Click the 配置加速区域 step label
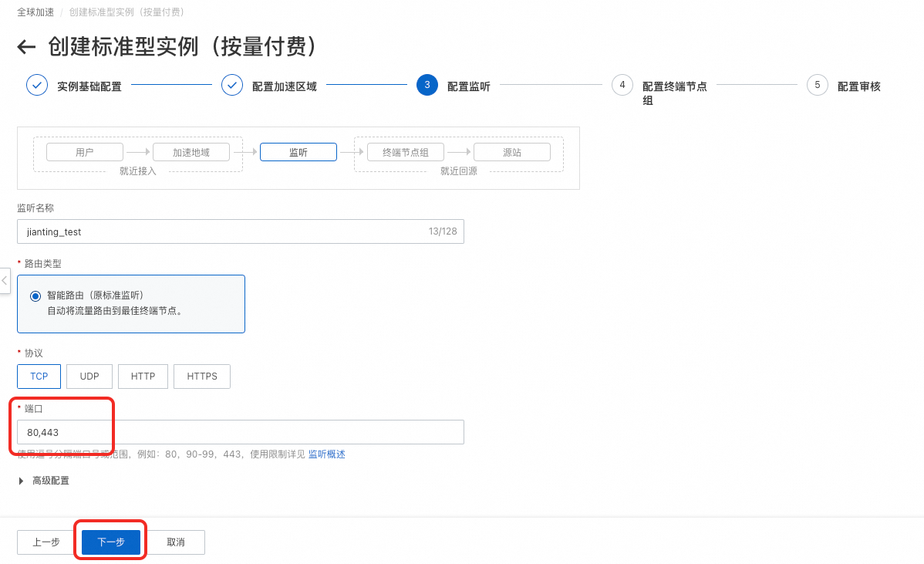Screen dimensions: 924x564 [x=285, y=86]
